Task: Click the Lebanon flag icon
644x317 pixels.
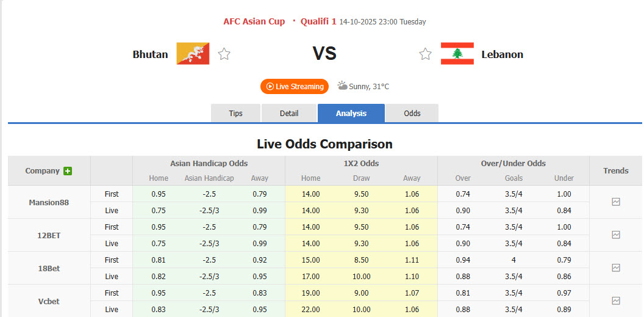Action: point(457,54)
